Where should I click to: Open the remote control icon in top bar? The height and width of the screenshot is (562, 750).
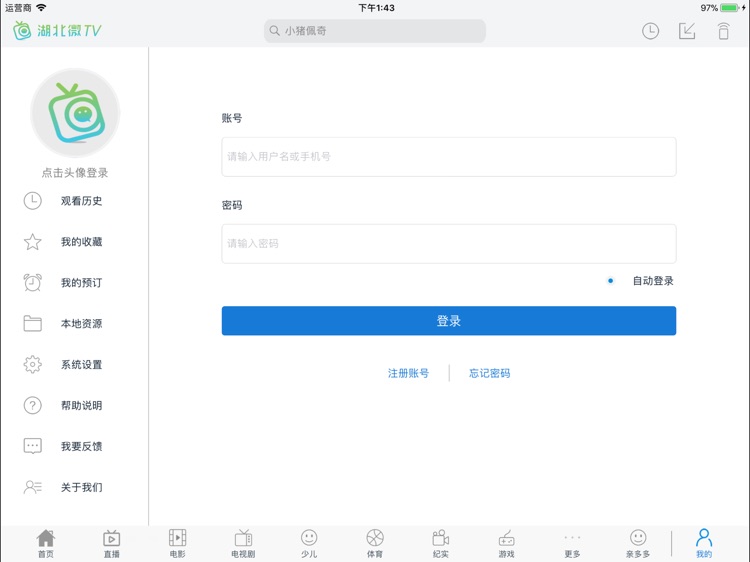(x=723, y=31)
